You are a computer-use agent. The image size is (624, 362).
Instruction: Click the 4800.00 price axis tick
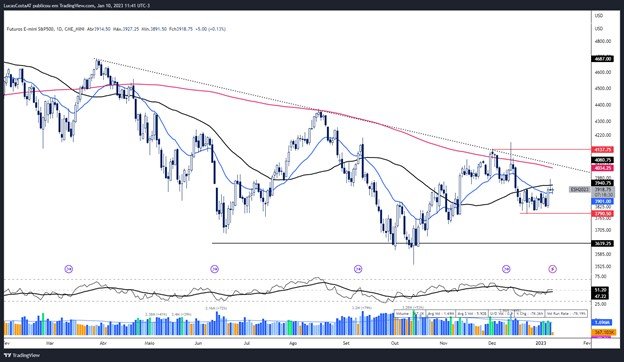click(x=603, y=41)
